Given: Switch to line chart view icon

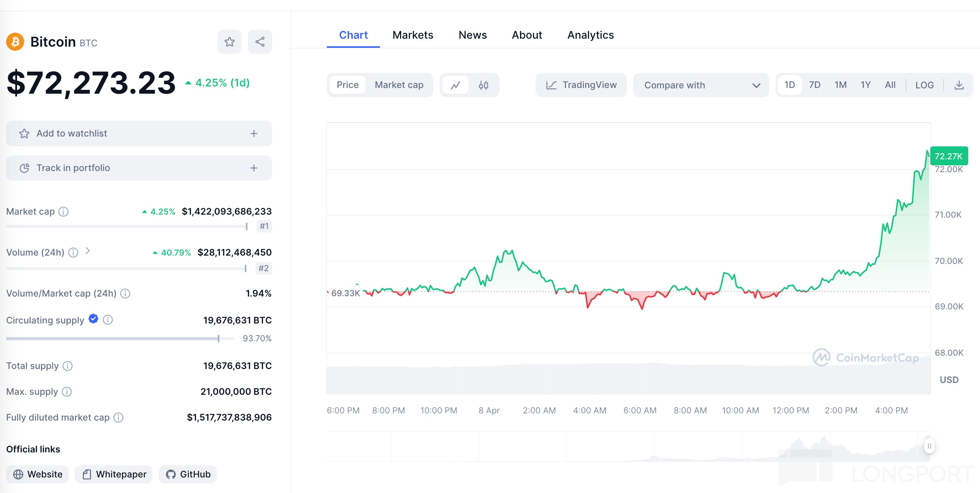Looking at the screenshot, I should [455, 85].
